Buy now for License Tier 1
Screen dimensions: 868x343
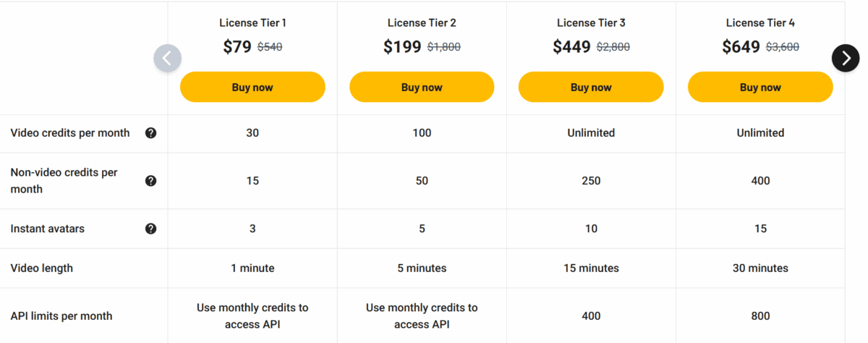coord(252,87)
